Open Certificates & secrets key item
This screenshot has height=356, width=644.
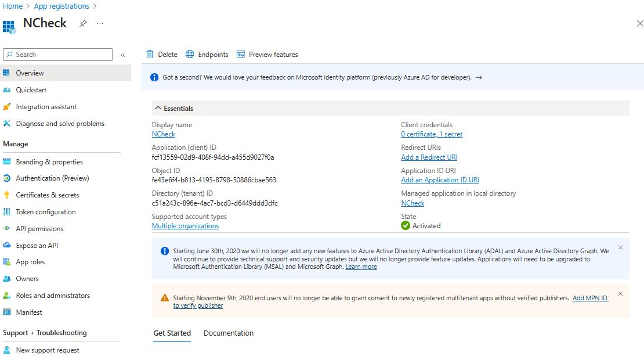[x=47, y=195]
